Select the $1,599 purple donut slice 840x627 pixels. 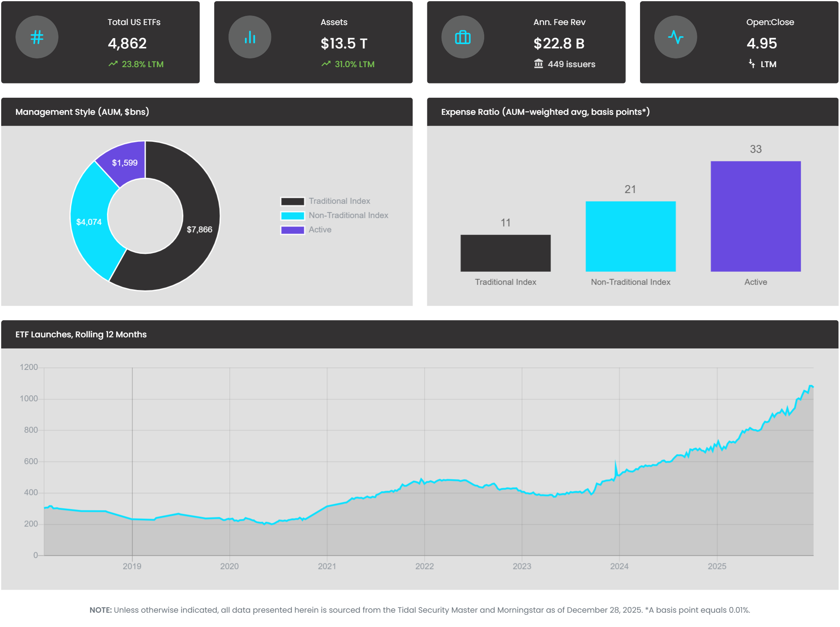click(125, 163)
